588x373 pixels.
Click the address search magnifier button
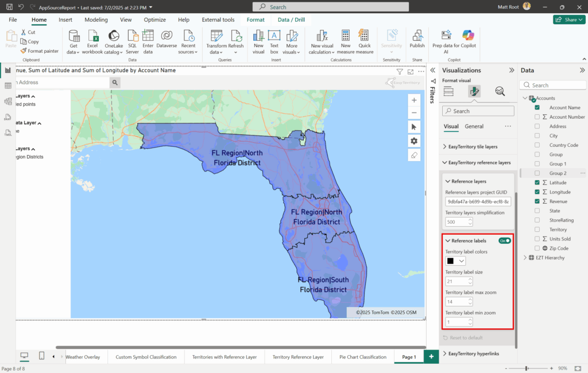point(115,83)
